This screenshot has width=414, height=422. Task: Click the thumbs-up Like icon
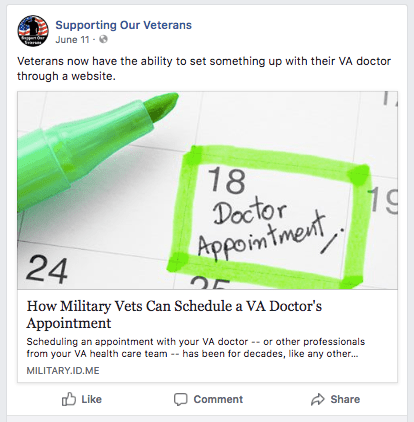[69, 399]
